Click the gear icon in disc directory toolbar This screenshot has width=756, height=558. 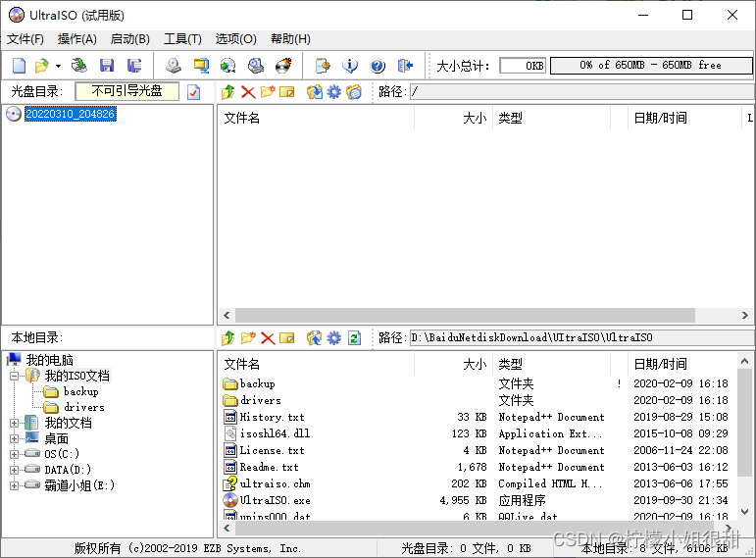[333, 91]
